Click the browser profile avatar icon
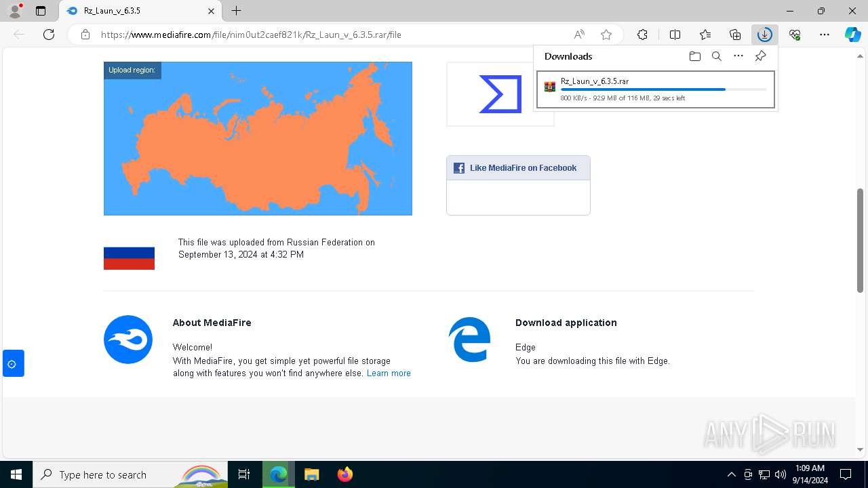 coord(15,11)
